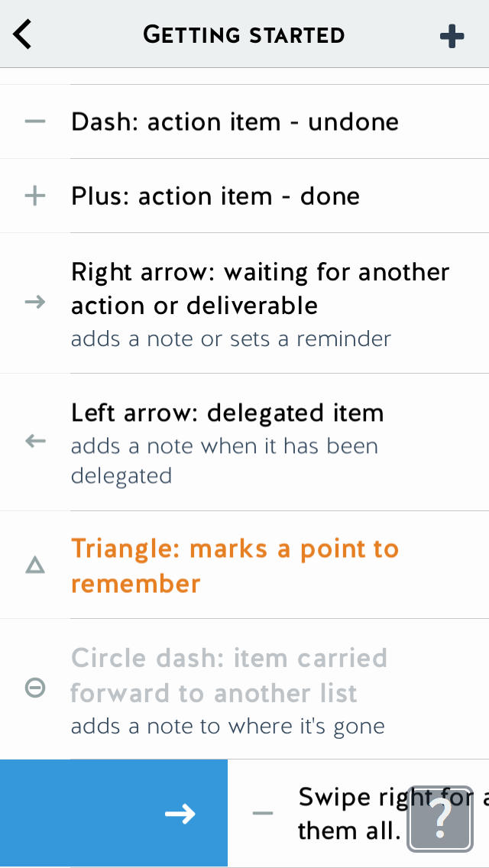
Task: Tap note 'adds a note or sets a reminder'
Action: (x=231, y=338)
